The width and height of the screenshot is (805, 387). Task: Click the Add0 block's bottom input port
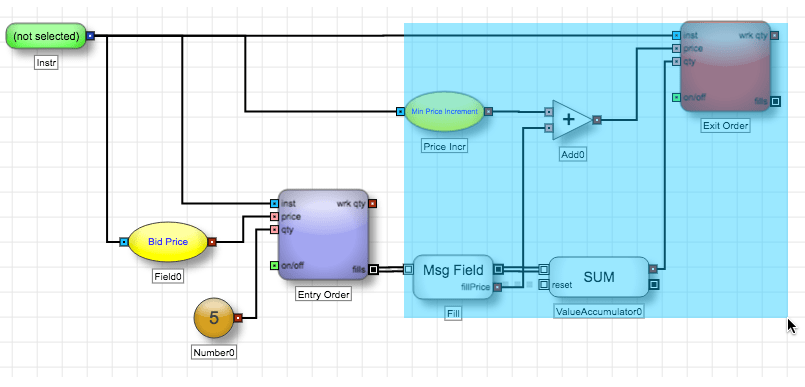pos(548,128)
